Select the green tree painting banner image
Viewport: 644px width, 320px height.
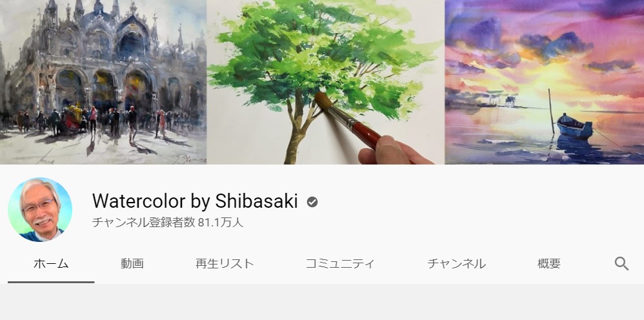325,82
